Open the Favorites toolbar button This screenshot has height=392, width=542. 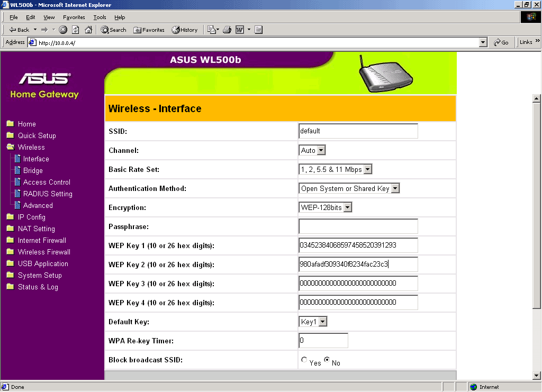pyautogui.click(x=149, y=30)
